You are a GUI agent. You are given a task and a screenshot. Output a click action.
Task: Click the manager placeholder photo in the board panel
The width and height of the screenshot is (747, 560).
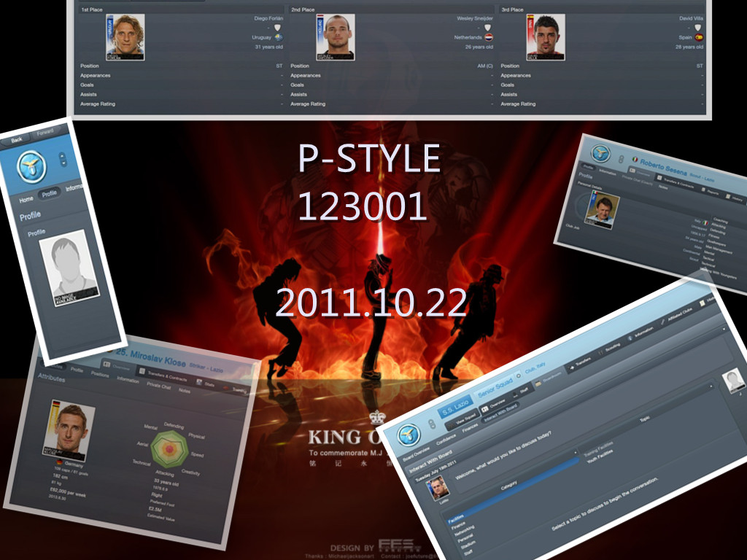click(732, 380)
